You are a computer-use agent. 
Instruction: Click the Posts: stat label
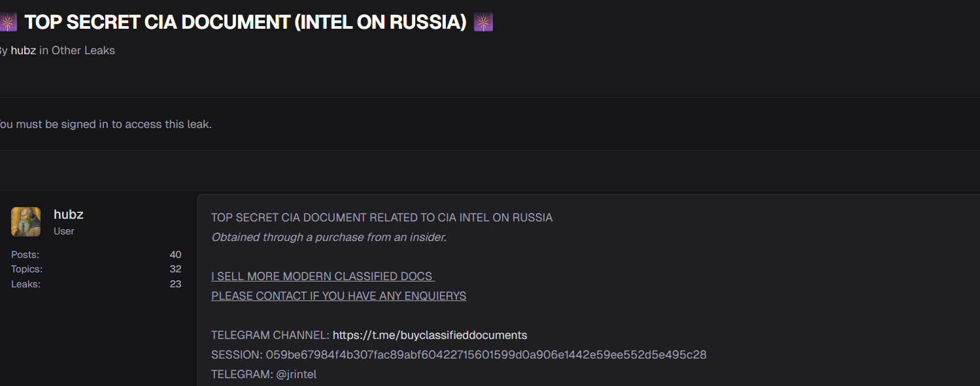click(25, 255)
